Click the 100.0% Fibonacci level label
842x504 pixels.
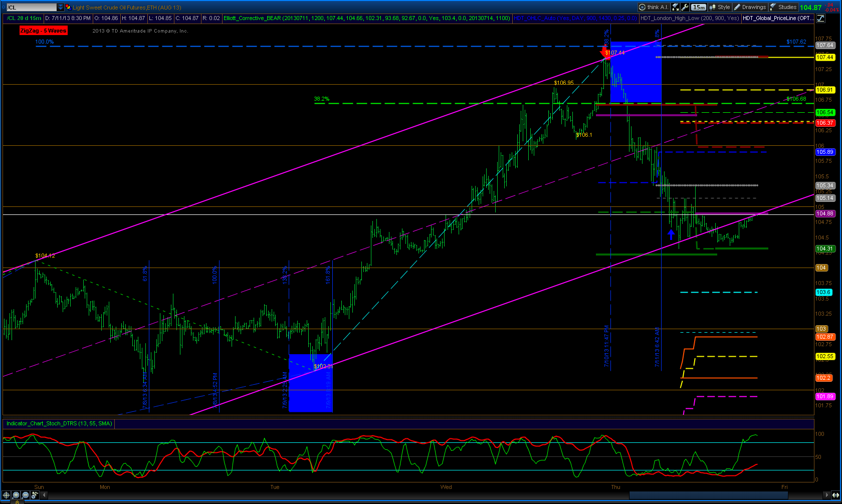45,42
